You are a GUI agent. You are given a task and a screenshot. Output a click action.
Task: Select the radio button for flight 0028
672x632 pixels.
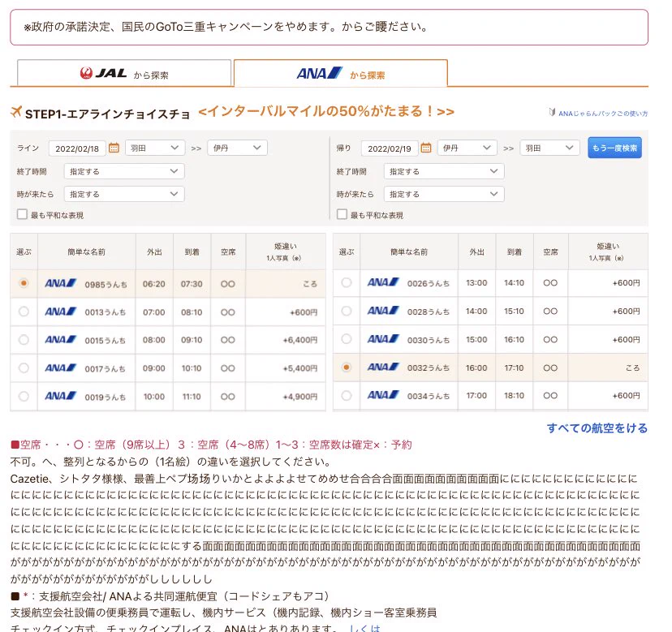tap(347, 311)
